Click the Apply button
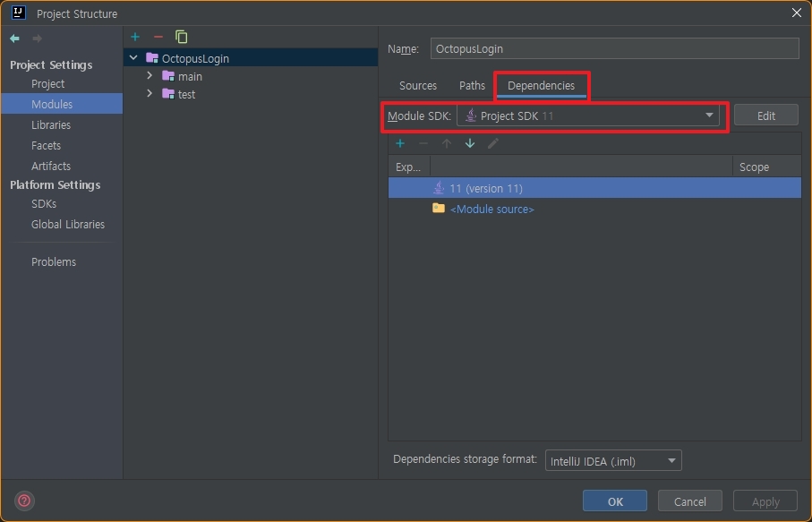812x522 pixels. 765,501
